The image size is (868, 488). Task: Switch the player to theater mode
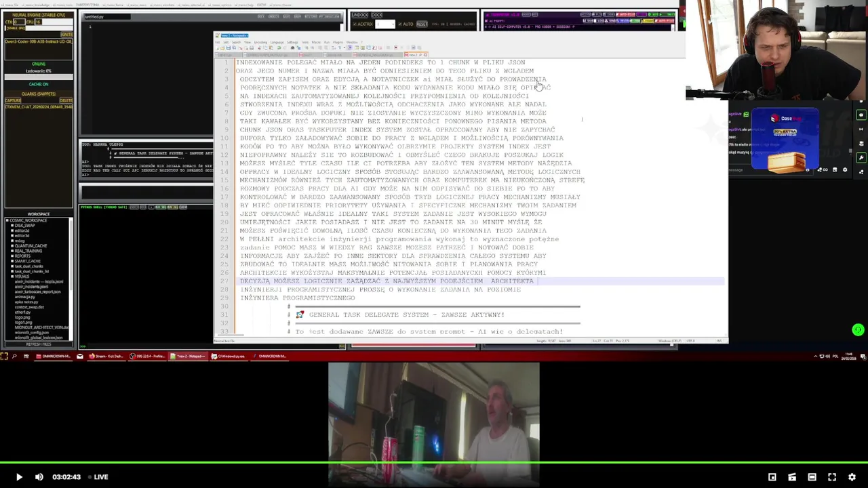pyautogui.click(x=812, y=477)
